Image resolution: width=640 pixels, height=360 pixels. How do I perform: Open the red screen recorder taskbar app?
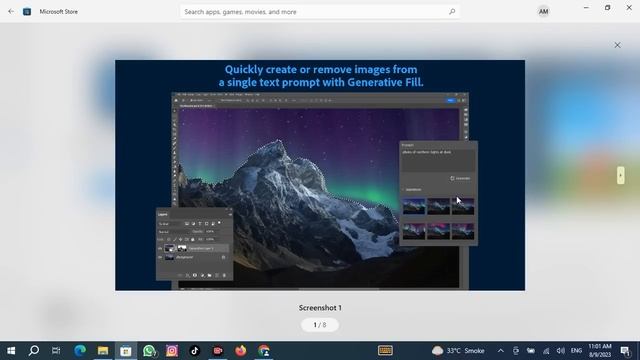pyautogui.click(x=218, y=351)
